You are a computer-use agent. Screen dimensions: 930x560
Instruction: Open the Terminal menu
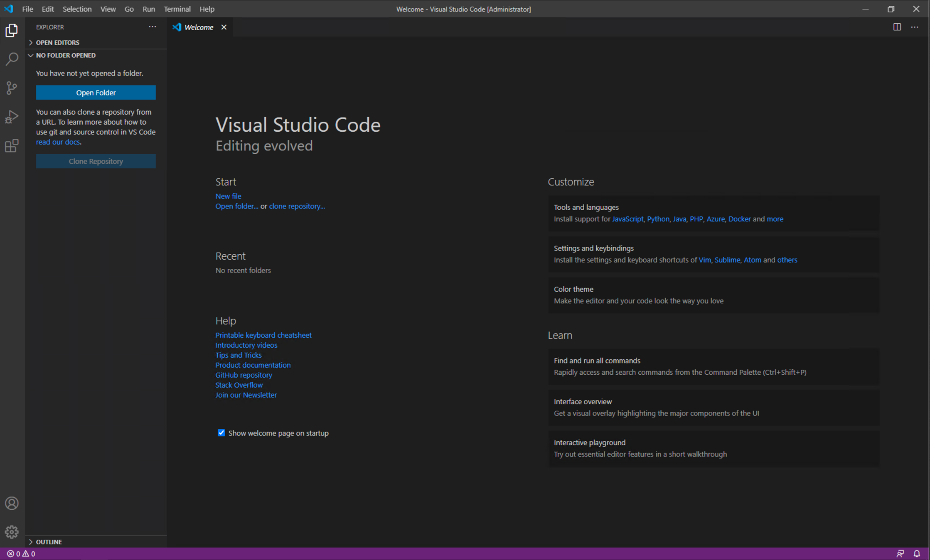(x=177, y=9)
